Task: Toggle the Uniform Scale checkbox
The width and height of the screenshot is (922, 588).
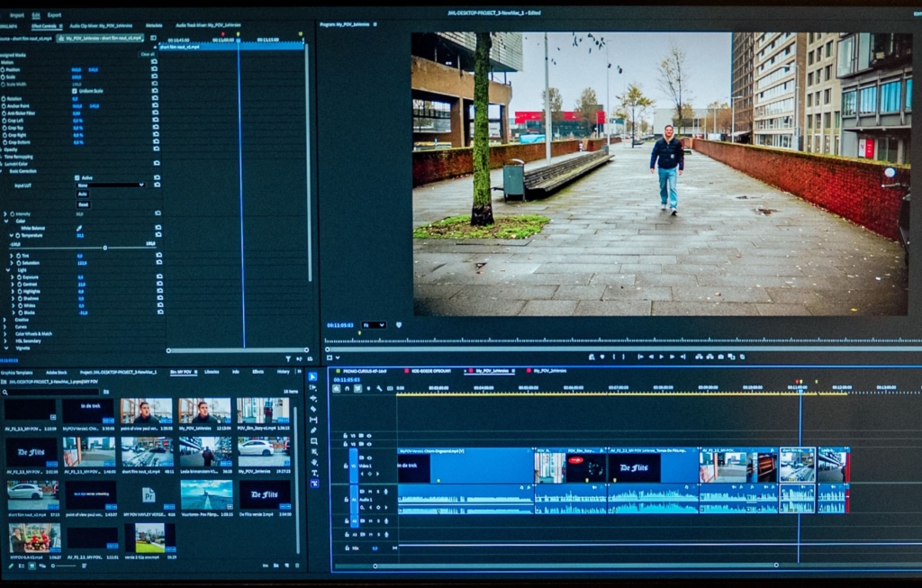Action: tap(76, 91)
